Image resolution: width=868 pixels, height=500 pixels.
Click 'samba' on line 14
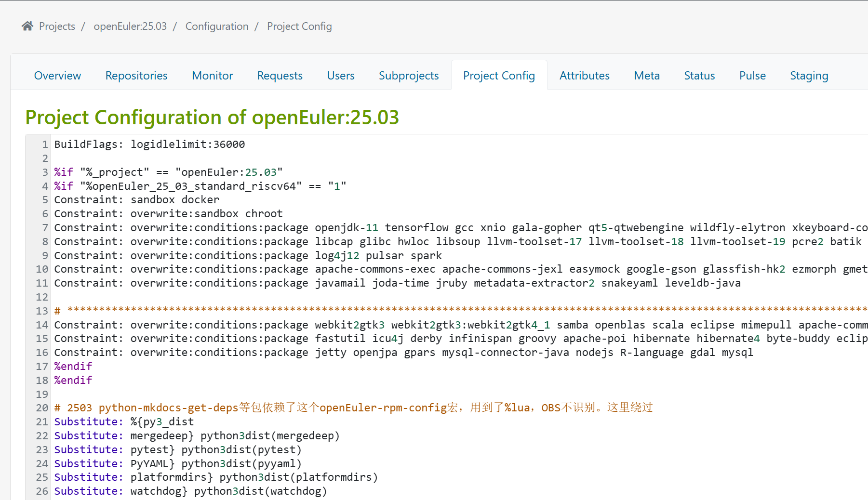tap(573, 325)
